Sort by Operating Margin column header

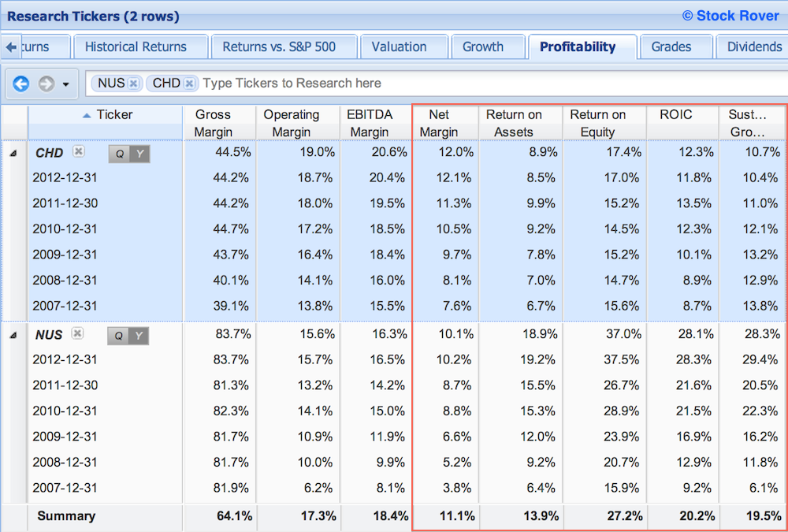point(298,123)
